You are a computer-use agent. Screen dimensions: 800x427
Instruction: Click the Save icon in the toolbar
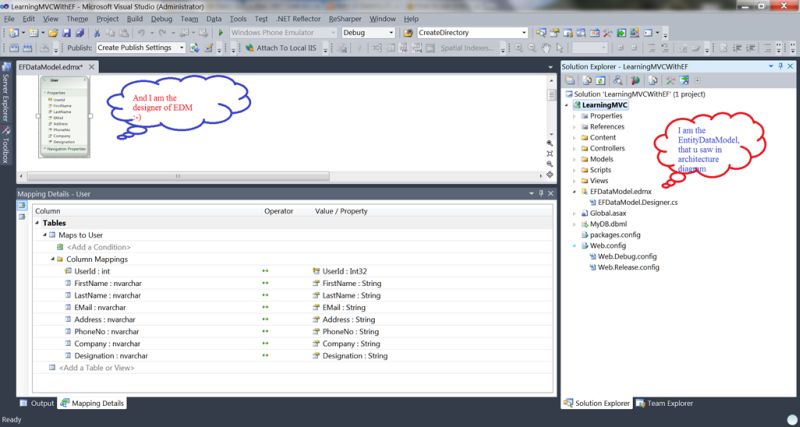point(66,33)
